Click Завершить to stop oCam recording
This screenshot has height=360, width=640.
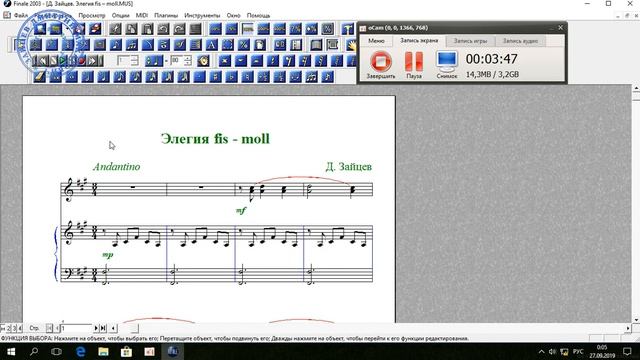pyautogui.click(x=381, y=65)
